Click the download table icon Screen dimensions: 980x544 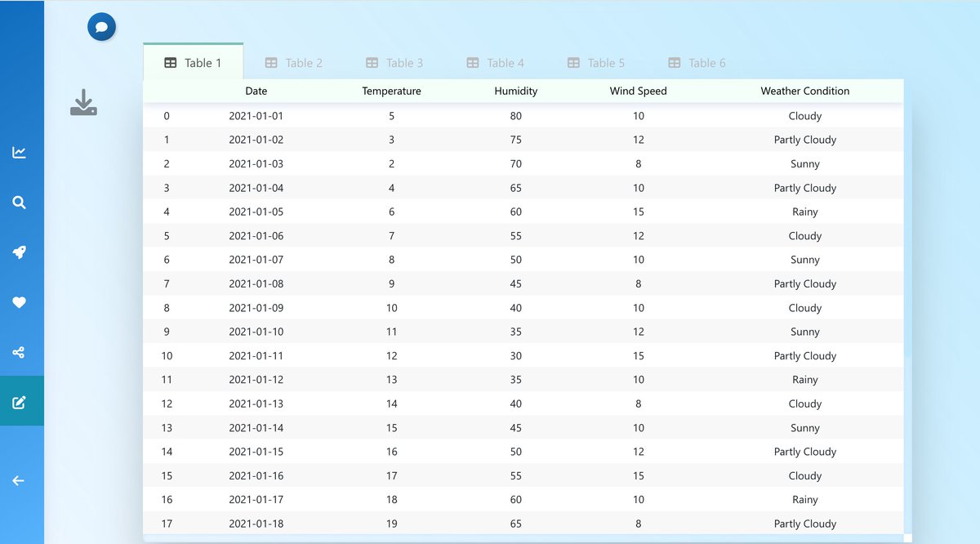tap(83, 103)
